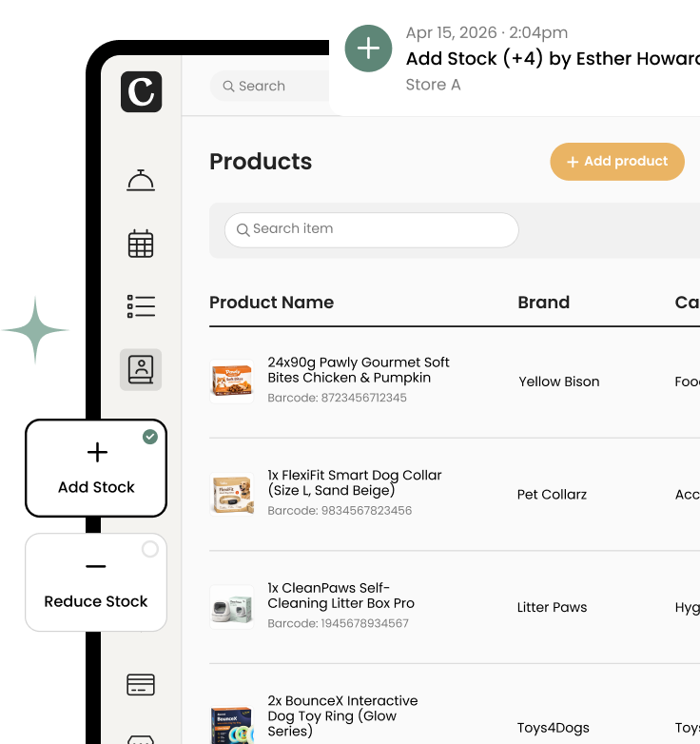The height and width of the screenshot is (744, 700).
Task: Click the magnifier in the top Search bar
Action: pyautogui.click(x=228, y=86)
